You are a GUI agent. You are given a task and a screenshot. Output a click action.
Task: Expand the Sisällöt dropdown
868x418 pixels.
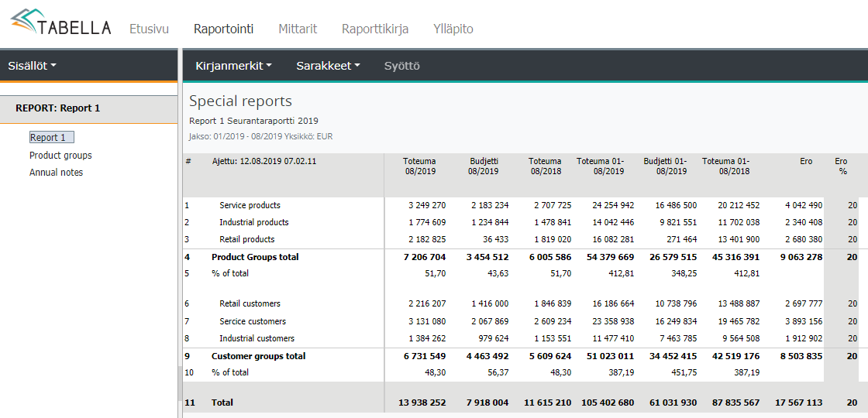(x=32, y=66)
